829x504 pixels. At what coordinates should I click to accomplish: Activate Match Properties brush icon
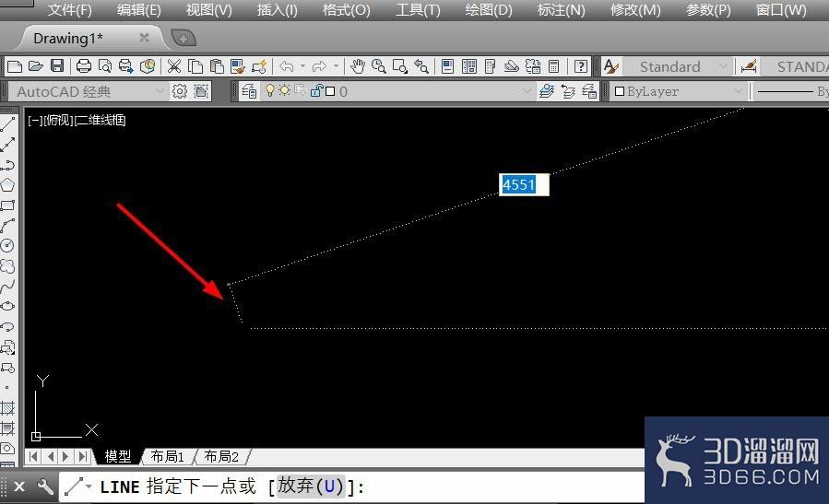(238, 66)
